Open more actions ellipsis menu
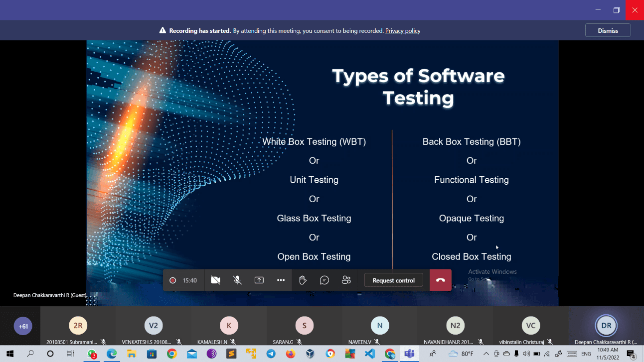 click(x=281, y=280)
